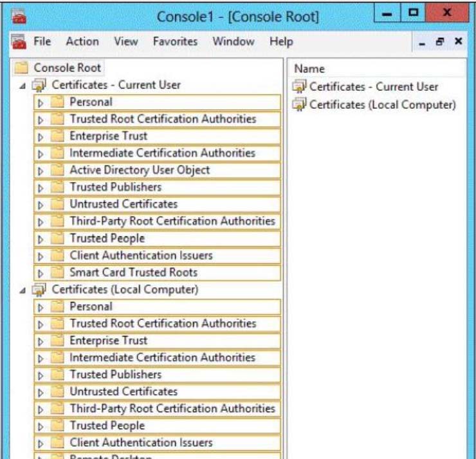The height and width of the screenshot is (459, 476).
Task: Click Certificates - Current User icon in tree
Action: (x=39, y=85)
